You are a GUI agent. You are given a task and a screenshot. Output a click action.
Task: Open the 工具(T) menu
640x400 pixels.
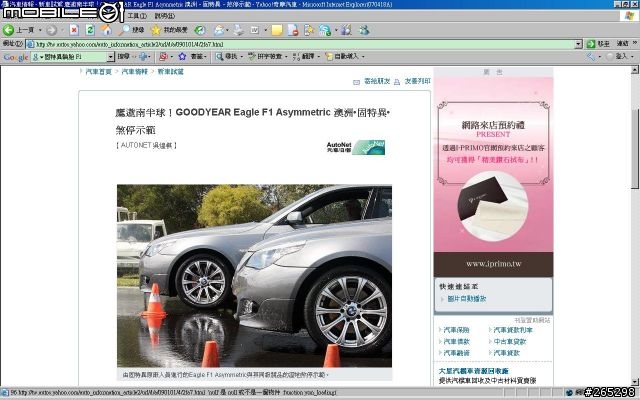pos(137,16)
